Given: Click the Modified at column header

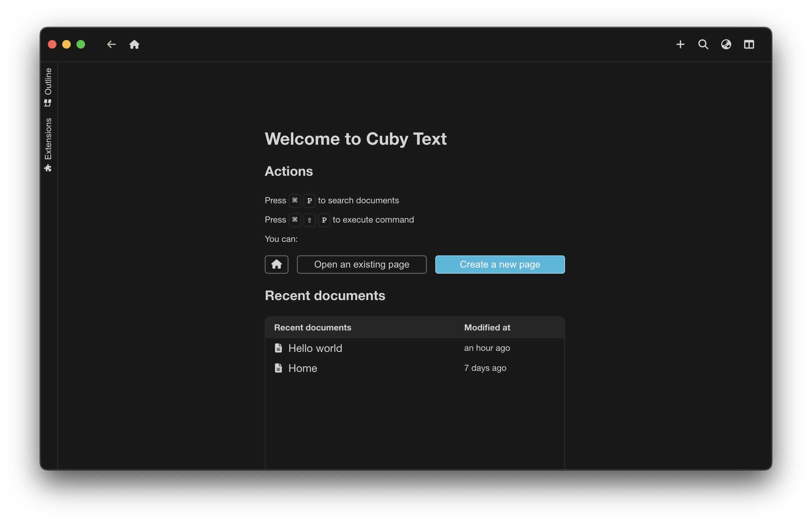Looking at the screenshot, I should pyautogui.click(x=487, y=327).
